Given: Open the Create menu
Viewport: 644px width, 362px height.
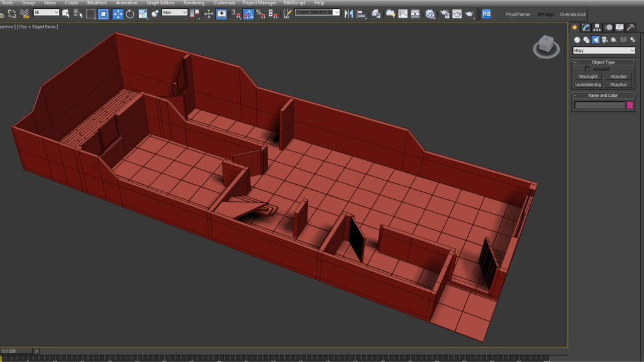Looking at the screenshot, I should [72, 3].
